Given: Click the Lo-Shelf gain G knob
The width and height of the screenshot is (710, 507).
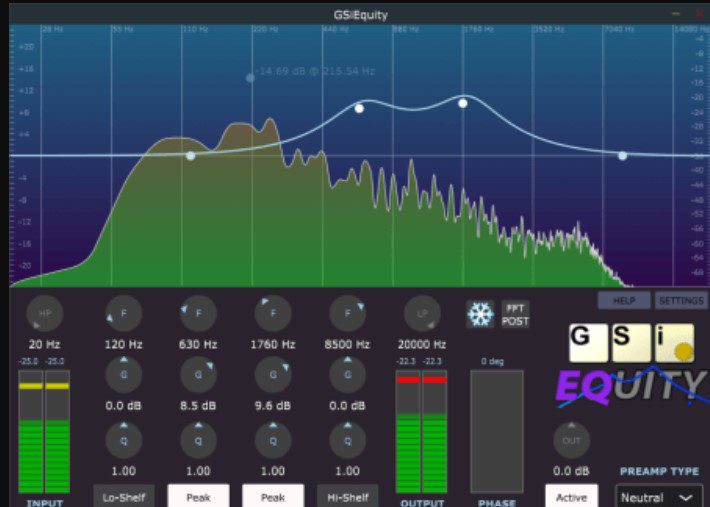Looking at the screenshot, I should pos(124,375).
